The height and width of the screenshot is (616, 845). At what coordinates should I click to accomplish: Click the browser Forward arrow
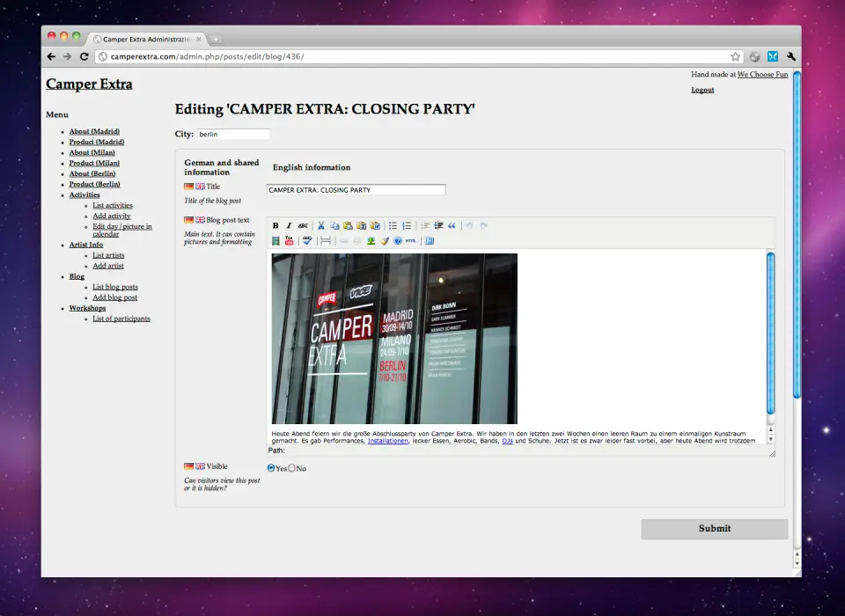tap(68, 56)
